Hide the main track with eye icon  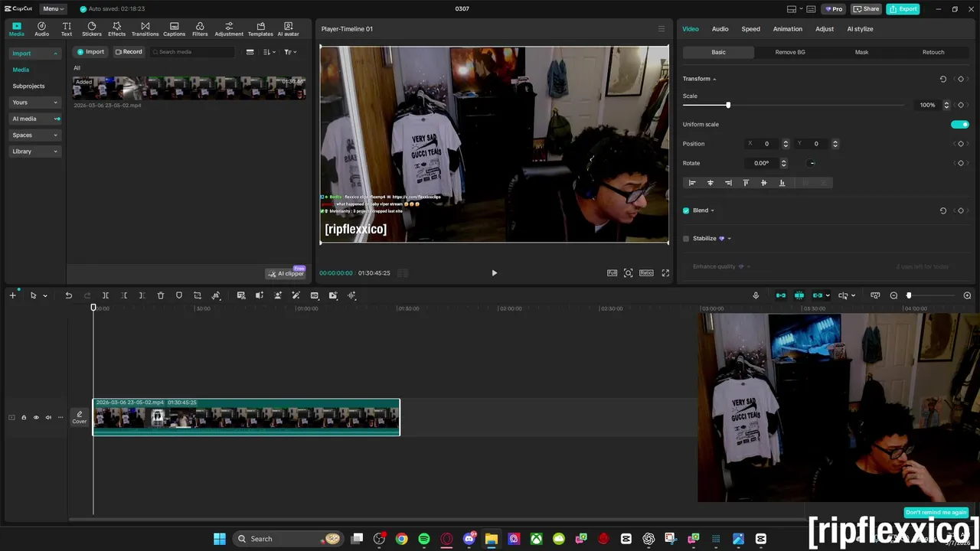pos(36,417)
